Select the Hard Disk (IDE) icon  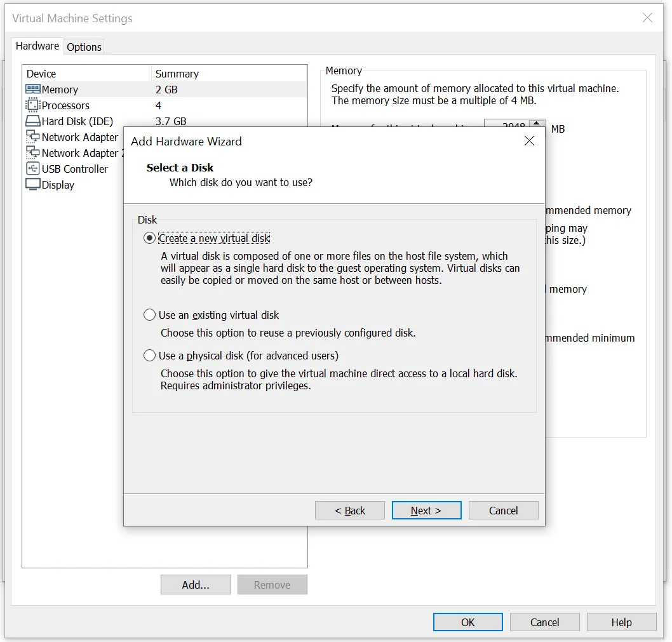click(x=32, y=121)
